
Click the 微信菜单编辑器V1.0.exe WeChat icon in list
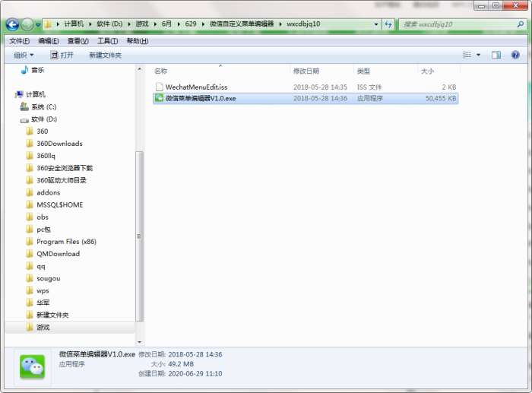[x=159, y=98]
